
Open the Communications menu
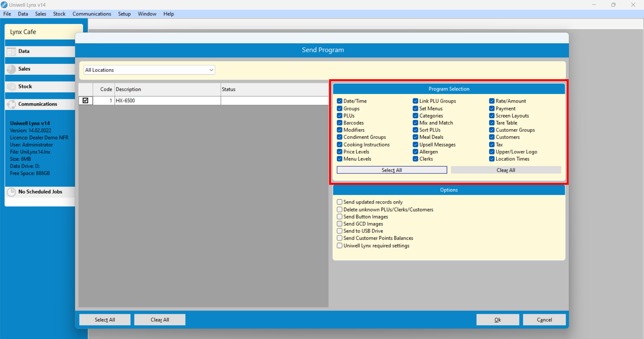[x=92, y=14]
